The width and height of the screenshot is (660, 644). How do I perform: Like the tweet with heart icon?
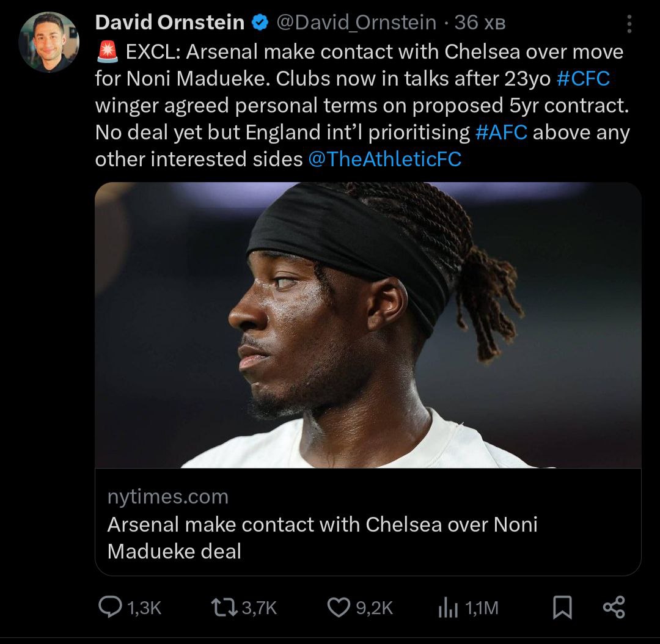coord(338,607)
